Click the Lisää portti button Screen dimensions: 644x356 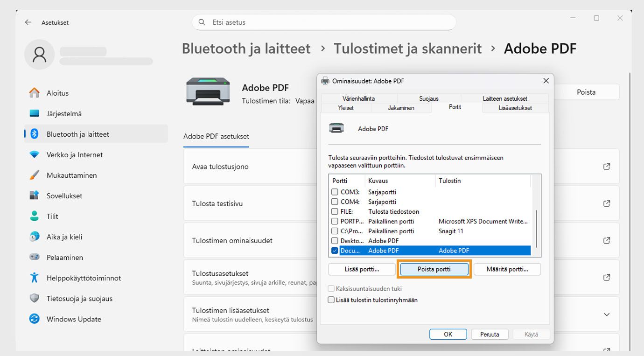362,269
